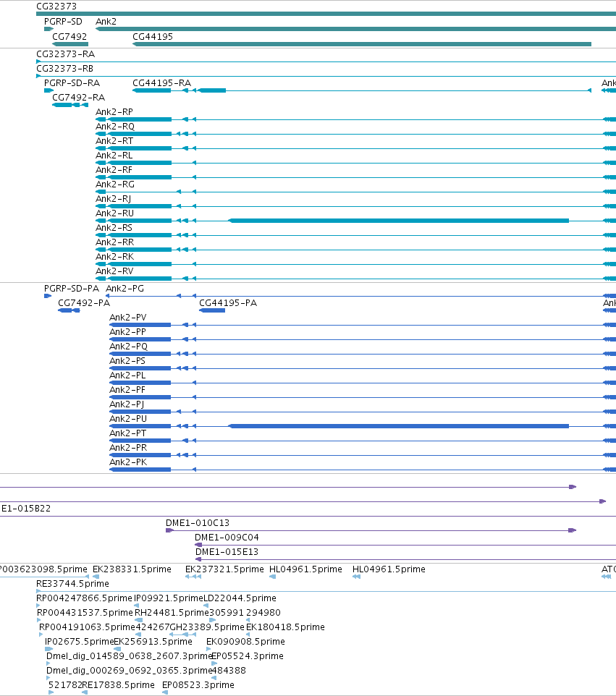The width and height of the screenshot is (616, 696).
Task: Select protein Ank2-PV
Action: pyautogui.click(x=128, y=318)
